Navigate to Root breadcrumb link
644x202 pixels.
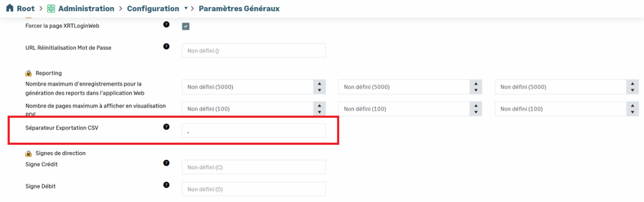[26, 9]
